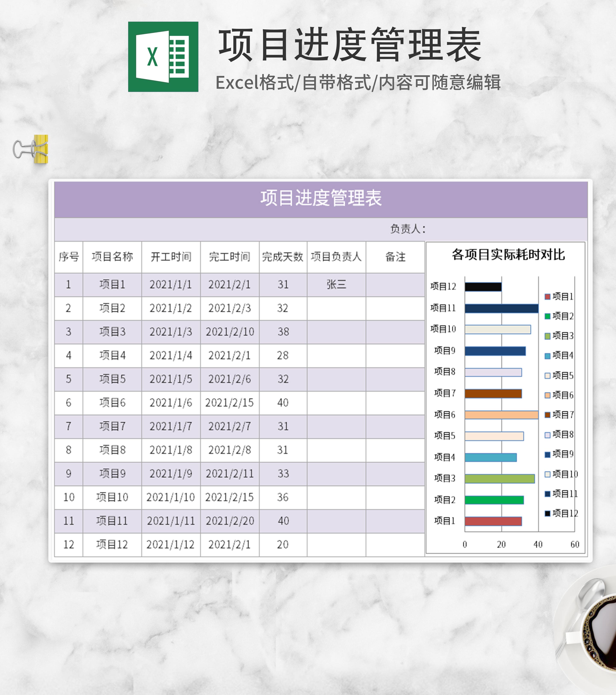Click the red 项目1 legend swatch
Viewport: 616px width, 695px height.
point(547,296)
